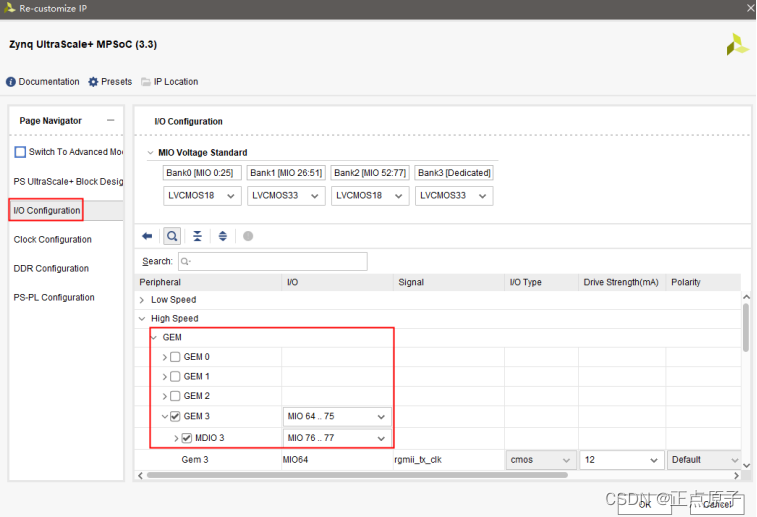The height and width of the screenshot is (517, 757).
Task: Click the scroll right arrow
Action: 736,475
